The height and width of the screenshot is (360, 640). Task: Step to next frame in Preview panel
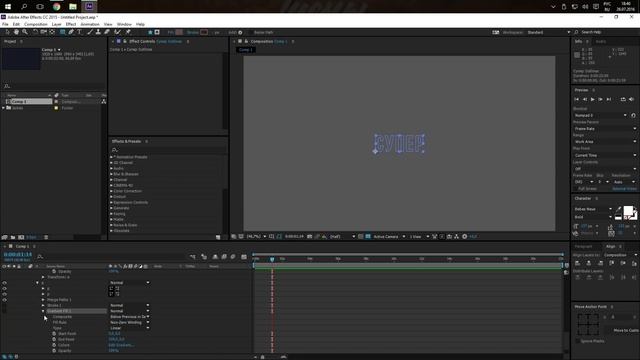tap(600, 99)
